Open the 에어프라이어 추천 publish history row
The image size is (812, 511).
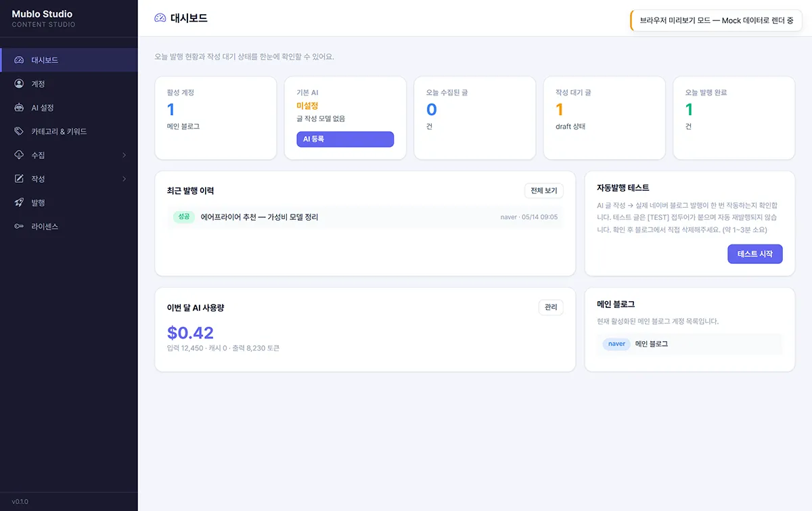365,217
